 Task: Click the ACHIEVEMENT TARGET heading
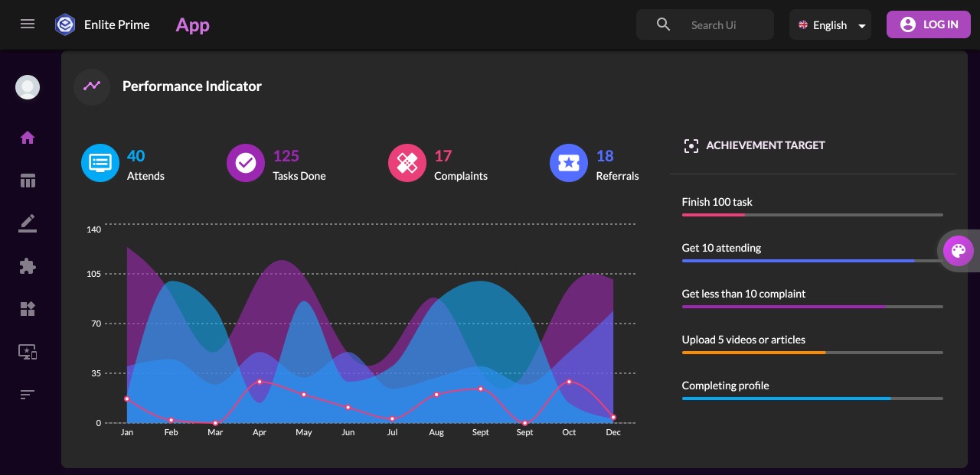(x=766, y=145)
